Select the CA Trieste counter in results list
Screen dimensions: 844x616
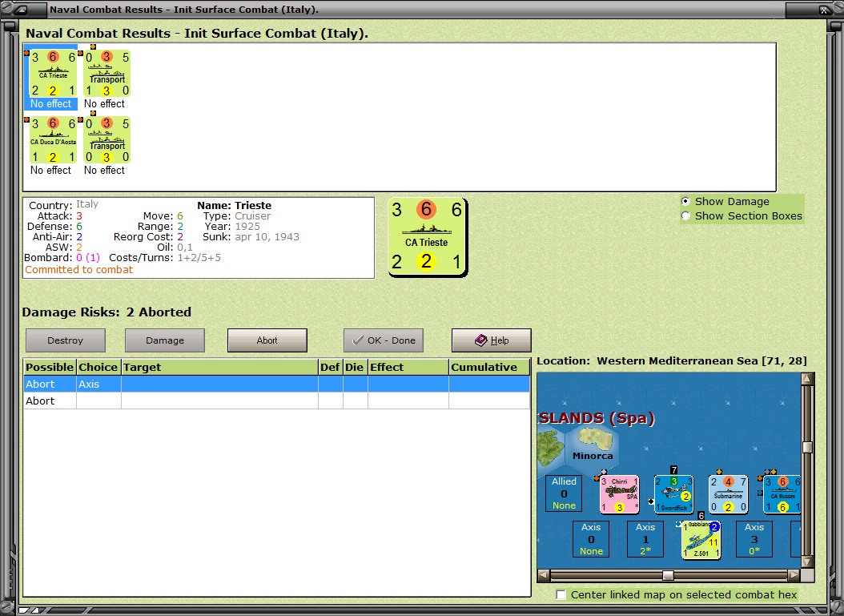[x=53, y=73]
